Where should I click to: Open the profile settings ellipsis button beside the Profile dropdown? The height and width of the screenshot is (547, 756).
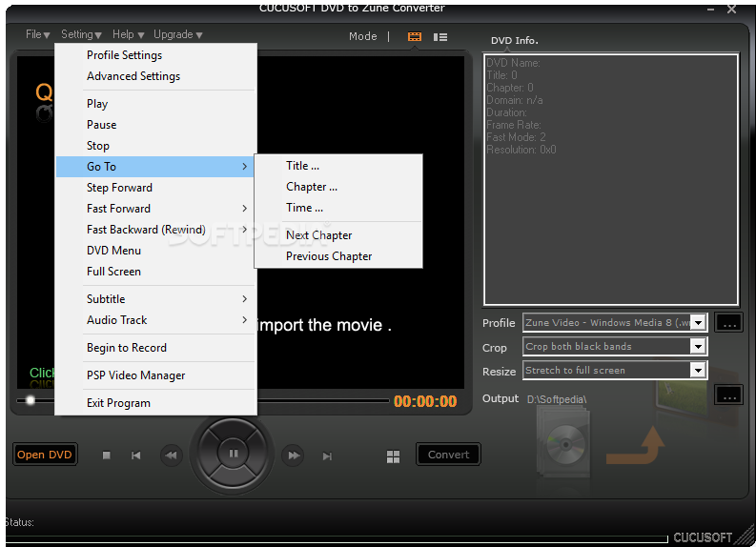point(729,323)
